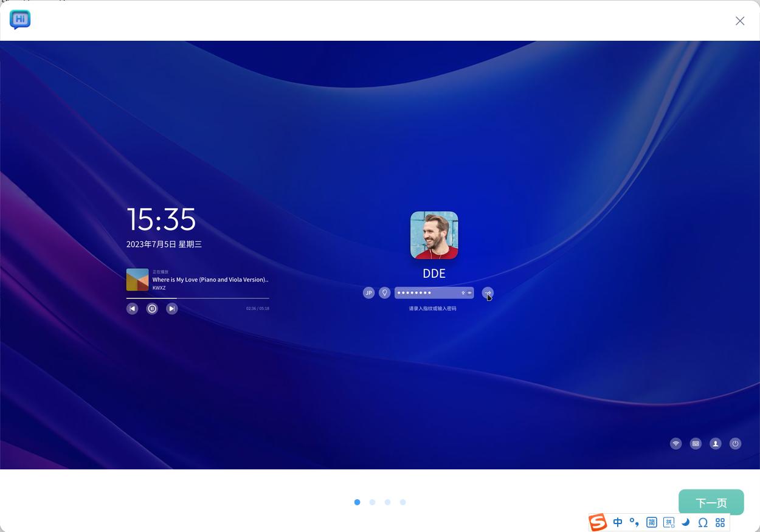Close the welcome window
Viewport: 760px width, 532px height.
pyautogui.click(x=740, y=21)
